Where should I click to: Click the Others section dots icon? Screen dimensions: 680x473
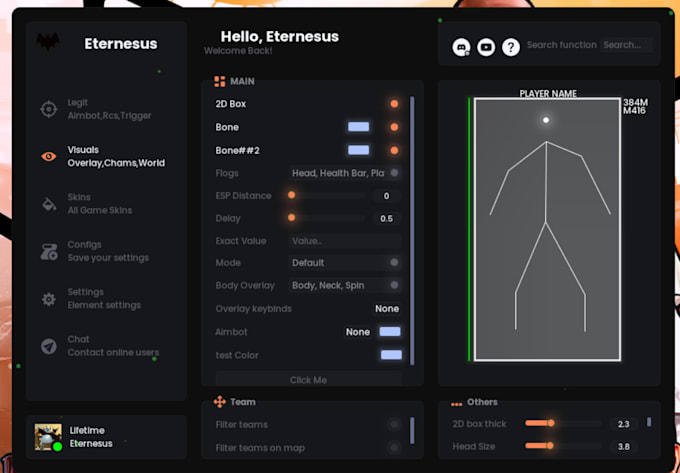(456, 404)
